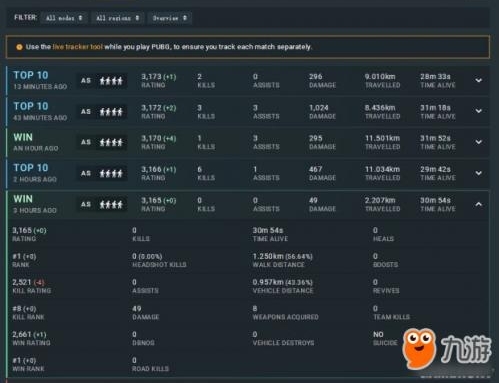
Task: Click the orange info icon in the tracker notice
Action: (19, 47)
